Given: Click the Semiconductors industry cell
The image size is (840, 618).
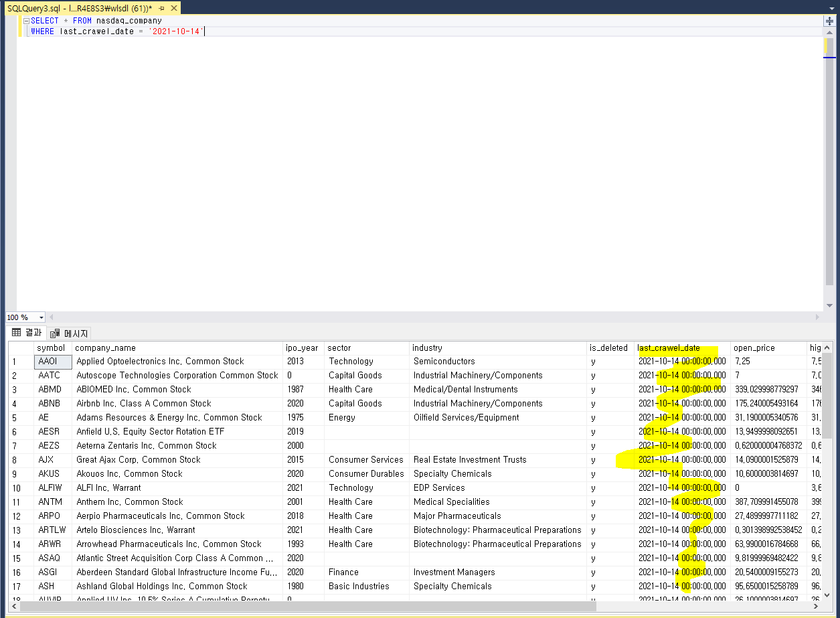Looking at the screenshot, I should (498, 362).
